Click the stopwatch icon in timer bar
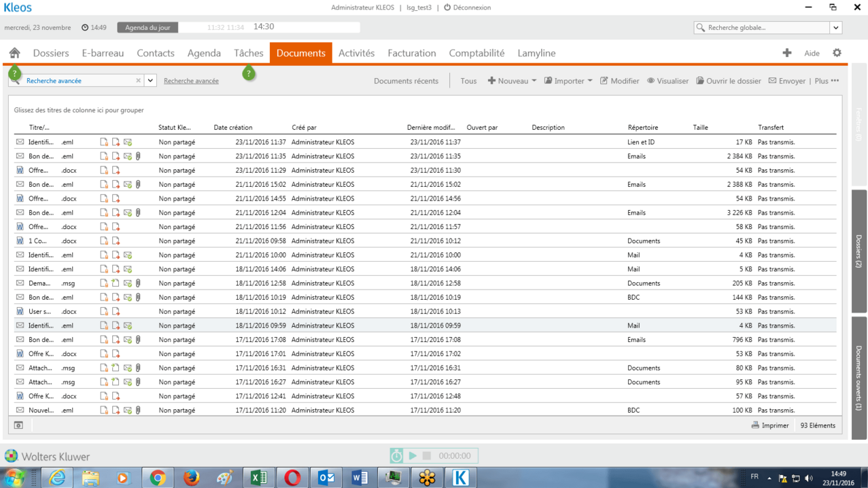The image size is (868, 488). click(x=397, y=455)
